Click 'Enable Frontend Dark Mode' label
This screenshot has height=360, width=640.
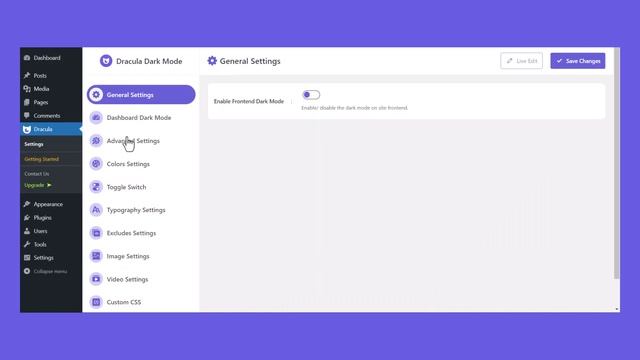pyautogui.click(x=249, y=101)
